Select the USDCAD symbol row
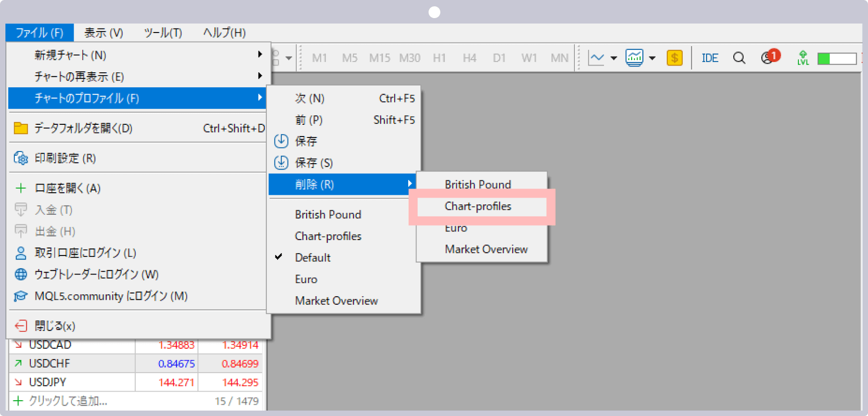 pos(136,345)
